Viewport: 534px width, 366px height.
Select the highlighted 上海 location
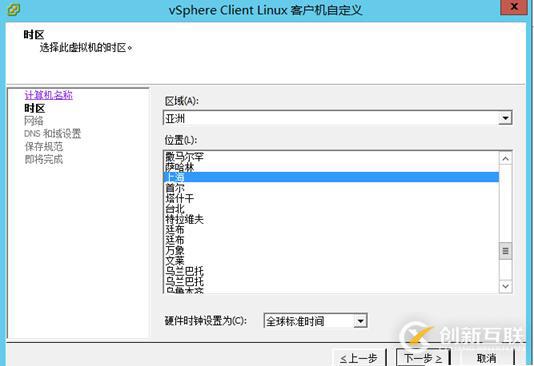(x=331, y=177)
